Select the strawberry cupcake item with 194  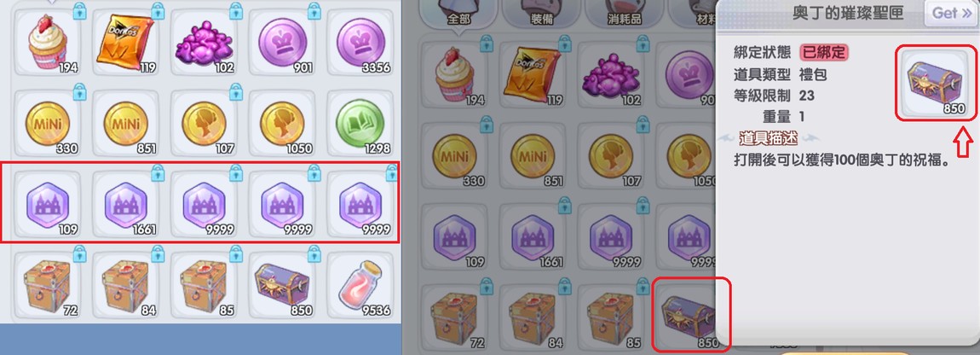pos(48,43)
